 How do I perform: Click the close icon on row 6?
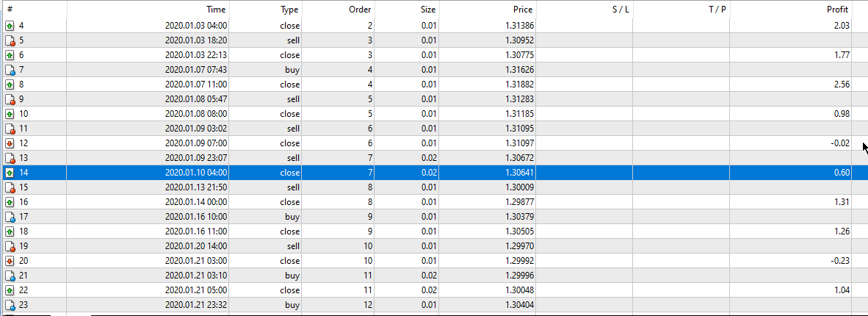point(10,55)
